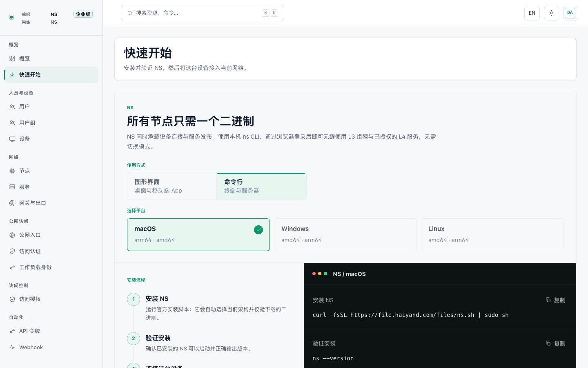Click the copy icon for 安装 NS command
The height and width of the screenshot is (368, 588).
click(548, 300)
